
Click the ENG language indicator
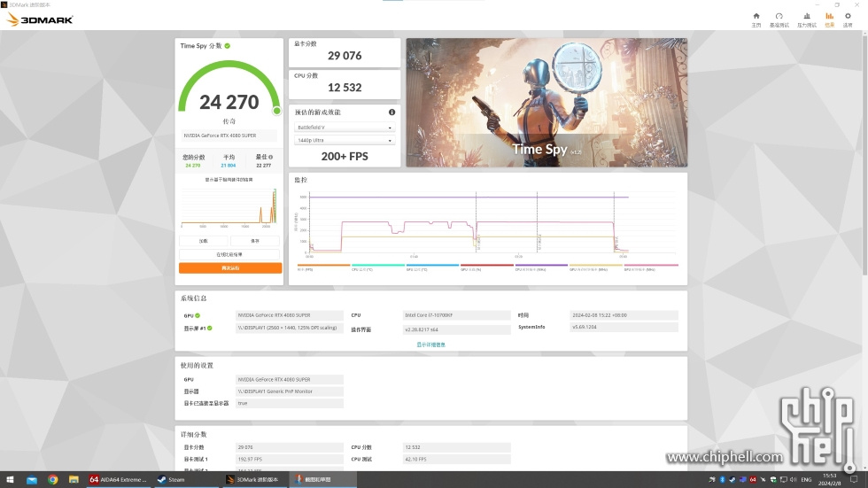[x=806, y=480]
